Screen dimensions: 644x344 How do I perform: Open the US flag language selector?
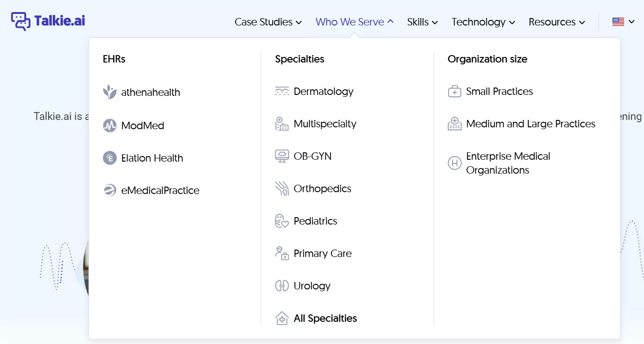point(623,22)
